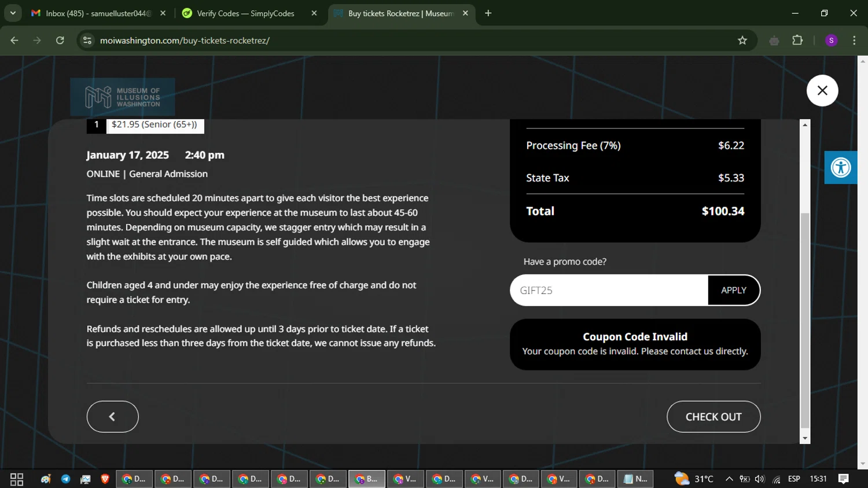Click the Total $100.34 amount
Image resolution: width=868 pixels, height=488 pixels.
pyautogui.click(x=723, y=211)
